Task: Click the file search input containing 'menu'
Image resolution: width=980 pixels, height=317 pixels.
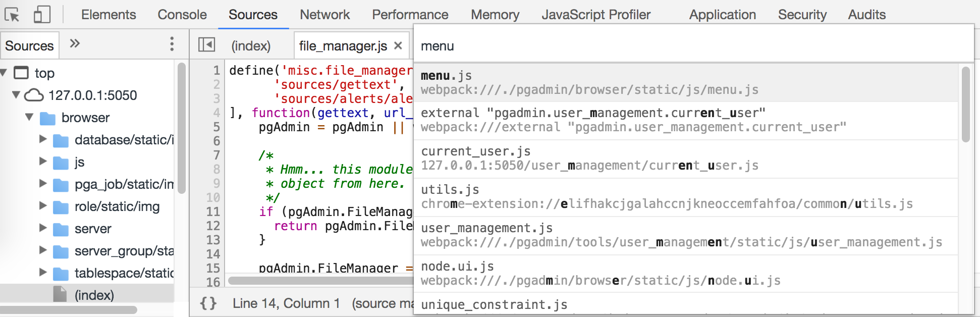Action: click(x=691, y=46)
